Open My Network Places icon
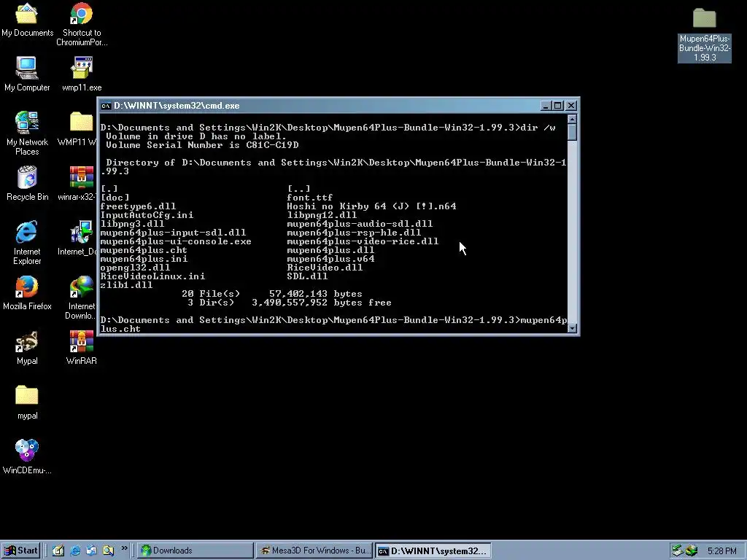Viewport: 747px width, 560px height. (27, 133)
